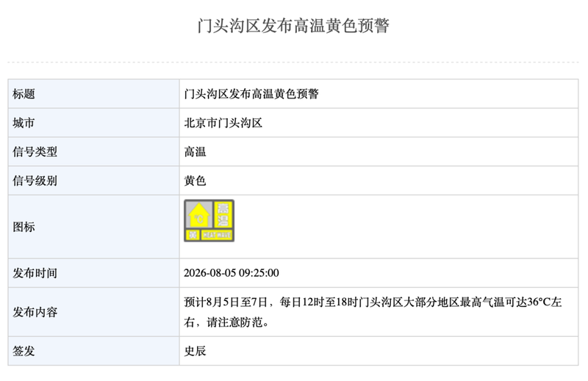This screenshot has height=381, width=588.
Task: Click the warning content text about 36°C
Action: [x=373, y=312]
